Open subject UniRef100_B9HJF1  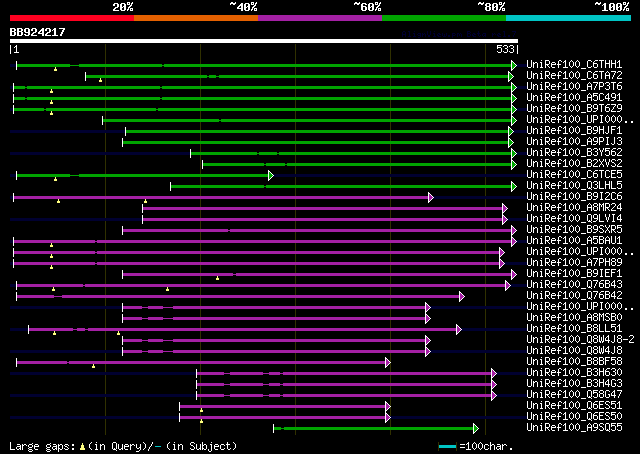click(x=574, y=131)
